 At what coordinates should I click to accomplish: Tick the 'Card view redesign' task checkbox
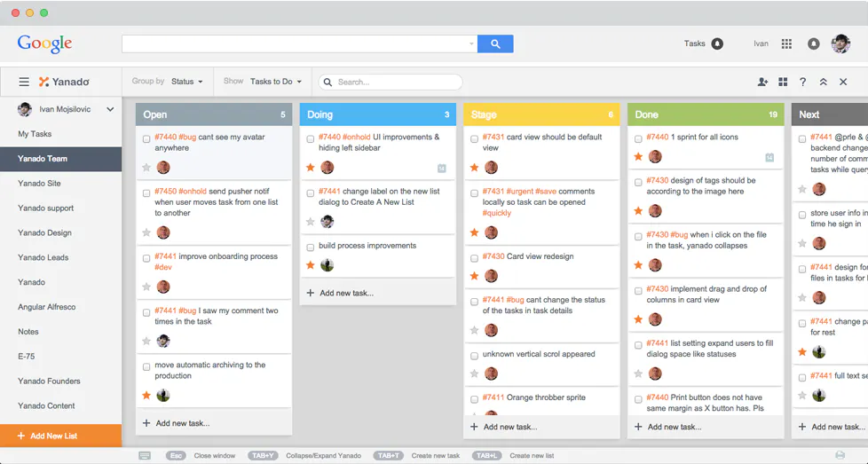click(x=474, y=259)
